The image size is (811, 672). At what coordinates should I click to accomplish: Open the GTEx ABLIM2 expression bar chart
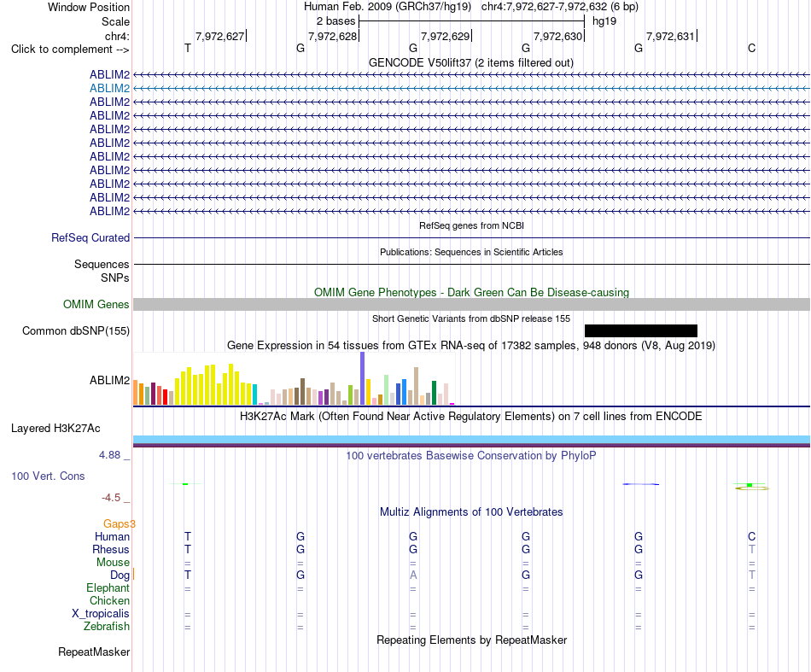294,378
